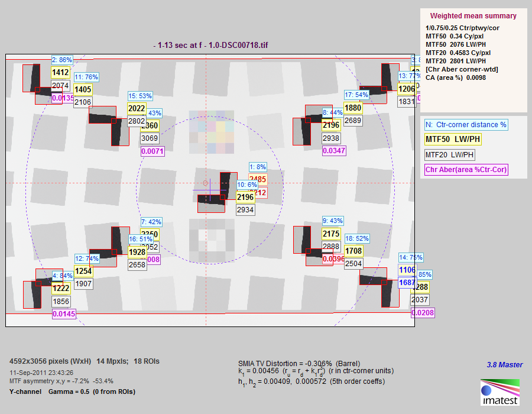This screenshot has width=532, height=414.
Task: Click the file title ending in DSC00718.tif
Action: click(x=210, y=45)
